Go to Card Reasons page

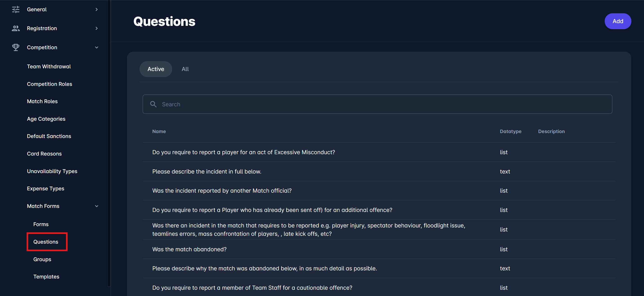(44, 154)
